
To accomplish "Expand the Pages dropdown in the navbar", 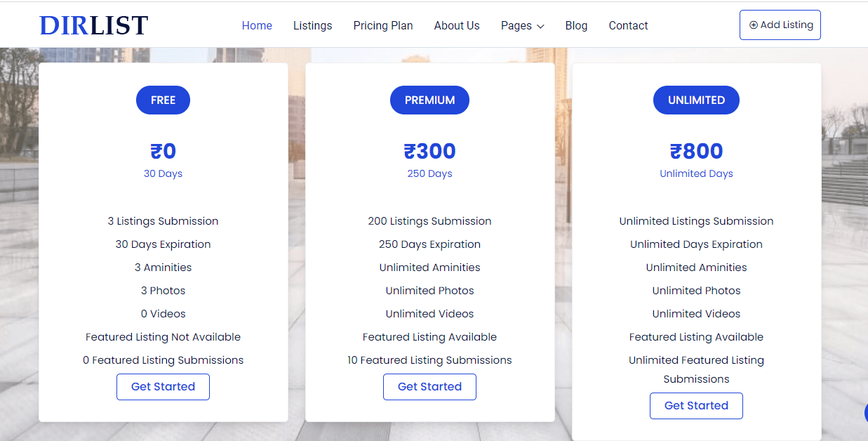I will pyautogui.click(x=522, y=25).
